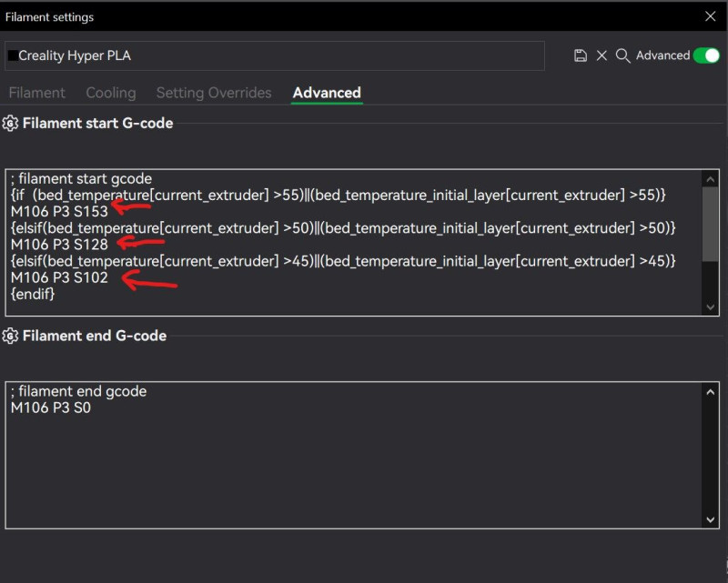The image size is (728, 583).
Task: Place cursor on the M106 P3 S153 line
Action: click(x=59, y=212)
